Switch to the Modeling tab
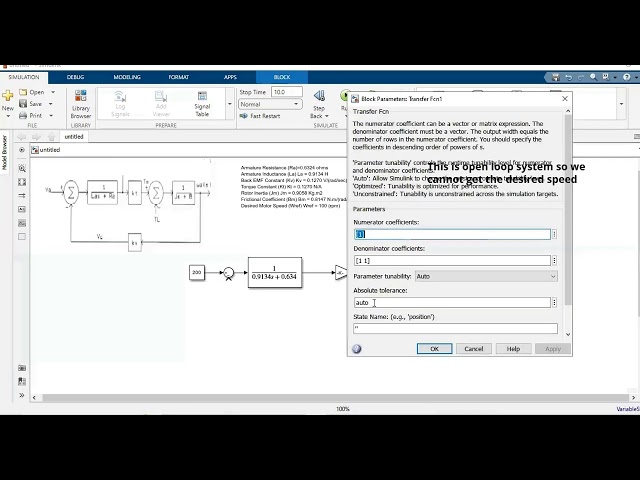Viewport: 640px width, 480px height. coord(127,77)
